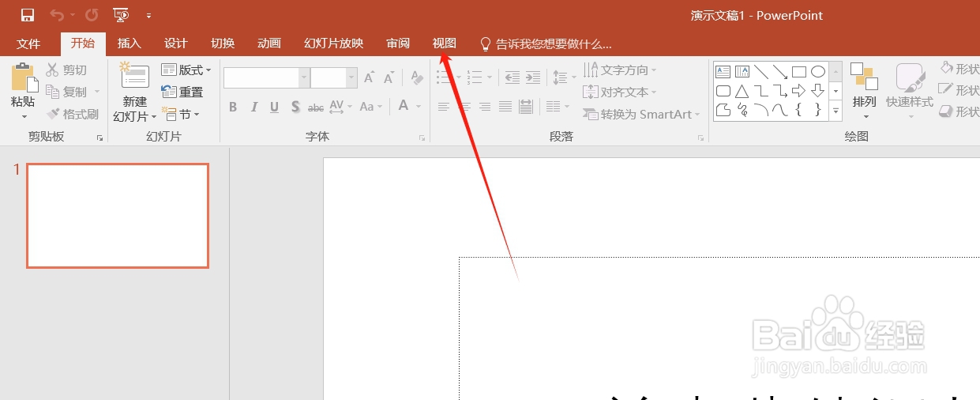
Task: Justify the paragraph text
Action: click(505, 107)
